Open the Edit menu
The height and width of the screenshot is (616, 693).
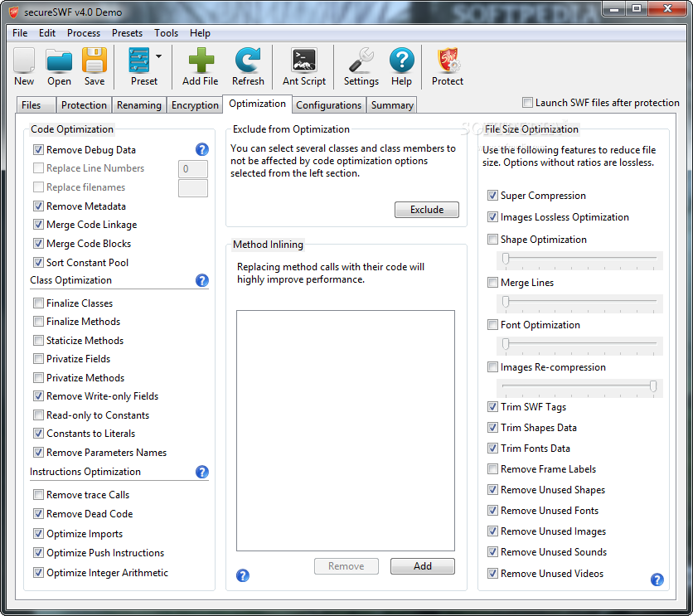47,33
